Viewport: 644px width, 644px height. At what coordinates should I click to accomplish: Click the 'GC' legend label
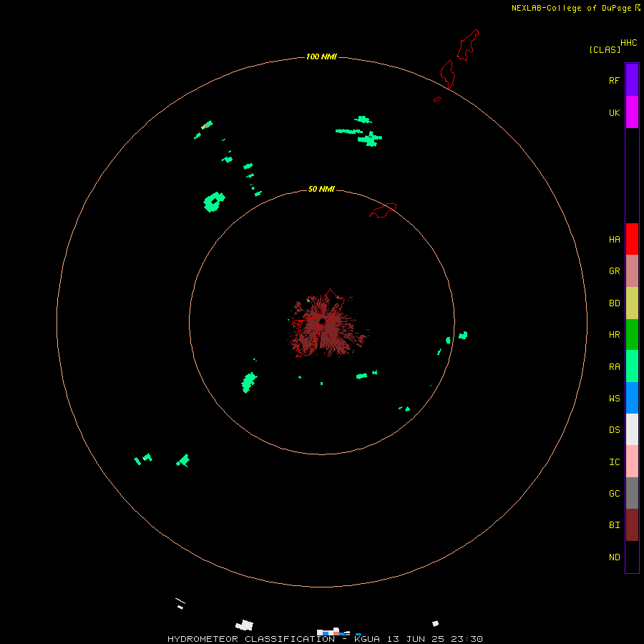(614, 493)
